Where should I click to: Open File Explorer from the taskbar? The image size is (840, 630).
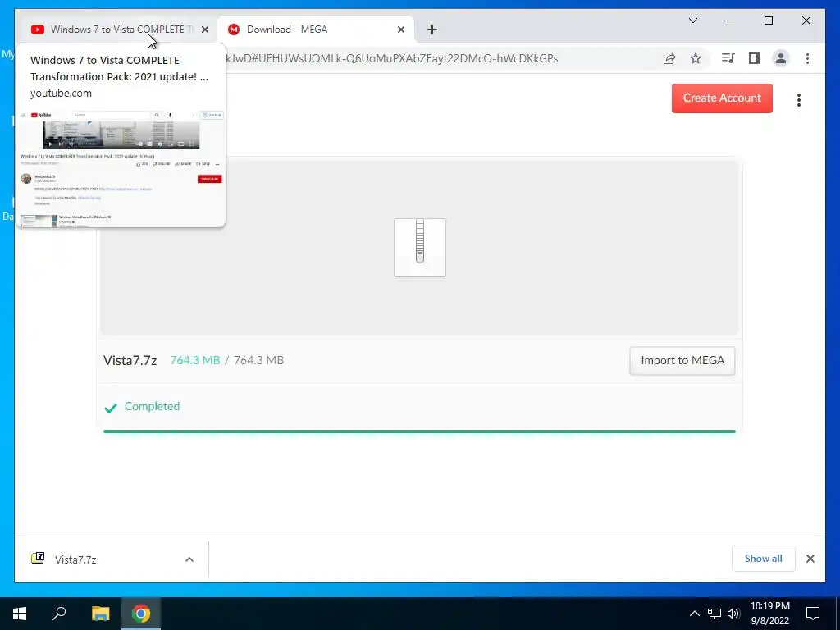[100, 614]
